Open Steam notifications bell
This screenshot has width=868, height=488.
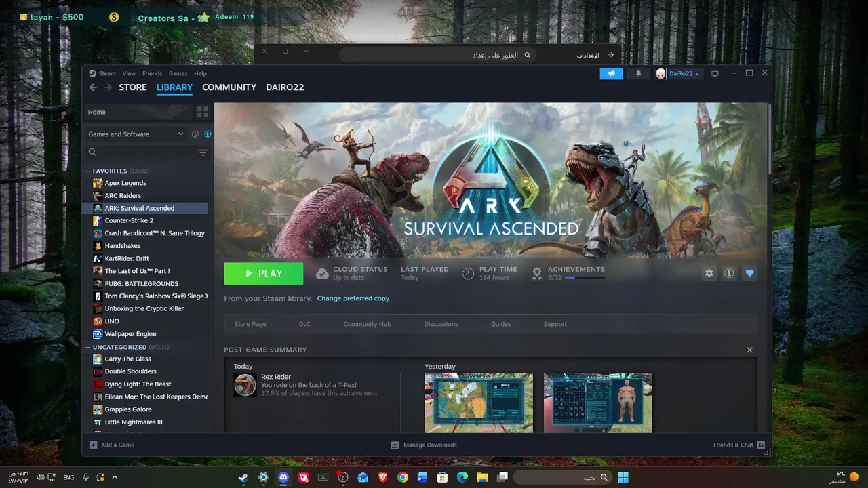tap(638, 73)
